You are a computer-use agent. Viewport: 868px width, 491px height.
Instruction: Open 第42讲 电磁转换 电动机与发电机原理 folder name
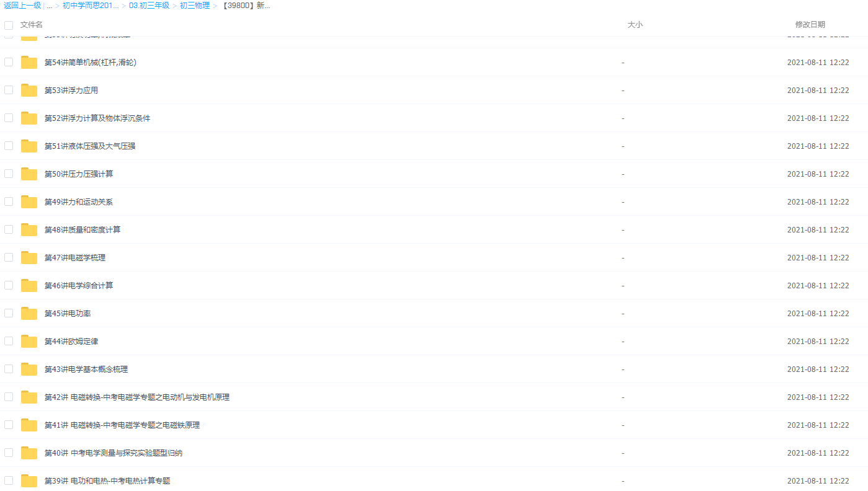click(x=136, y=397)
